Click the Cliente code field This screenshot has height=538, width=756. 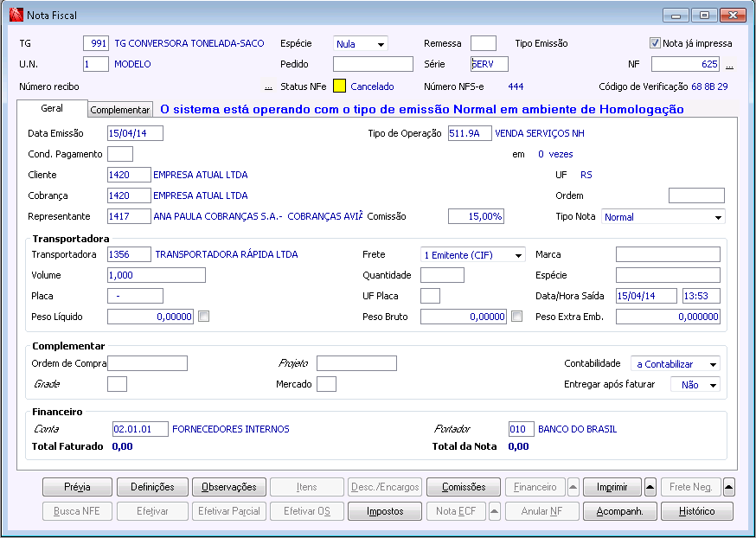[x=129, y=175]
